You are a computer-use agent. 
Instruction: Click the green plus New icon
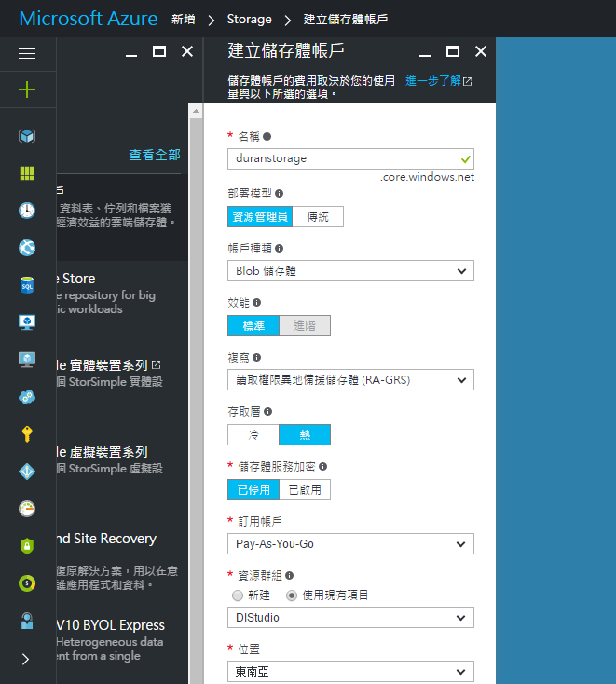click(27, 89)
